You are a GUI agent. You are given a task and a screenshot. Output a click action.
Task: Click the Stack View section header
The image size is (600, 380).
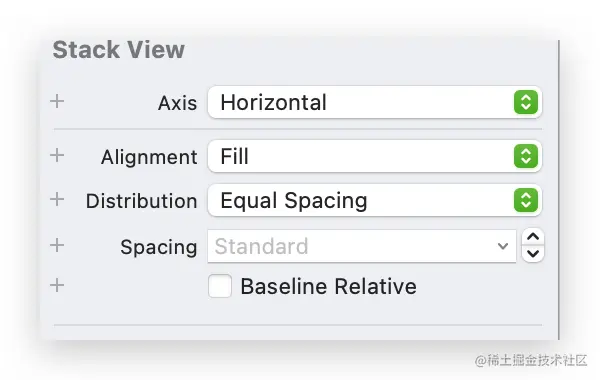[x=119, y=50]
